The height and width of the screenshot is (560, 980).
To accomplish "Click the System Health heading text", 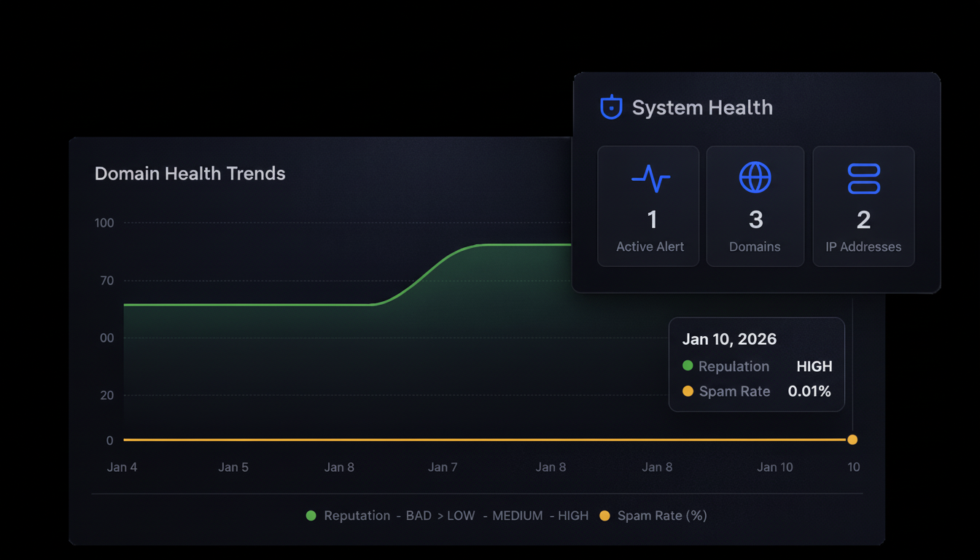I will pos(701,108).
